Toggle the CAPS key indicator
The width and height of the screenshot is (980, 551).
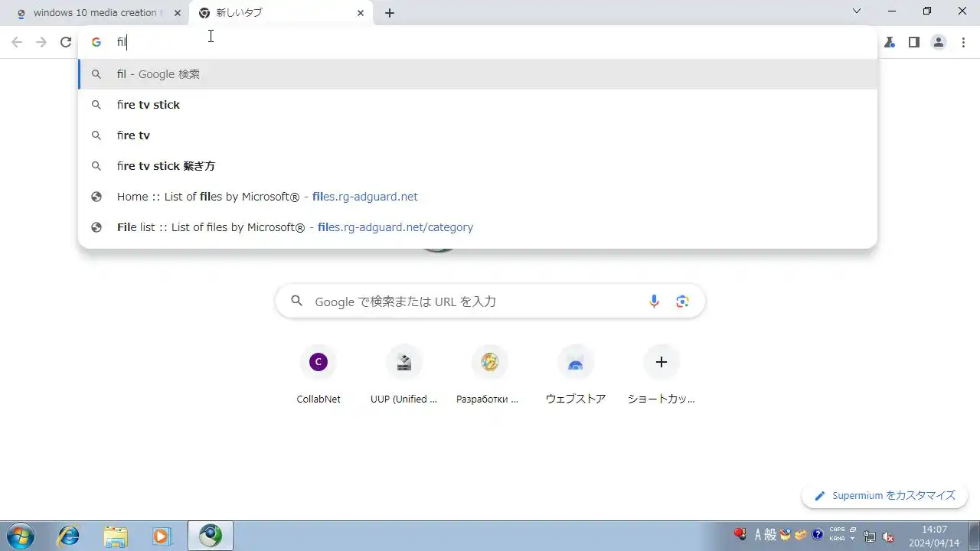click(837, 530)
